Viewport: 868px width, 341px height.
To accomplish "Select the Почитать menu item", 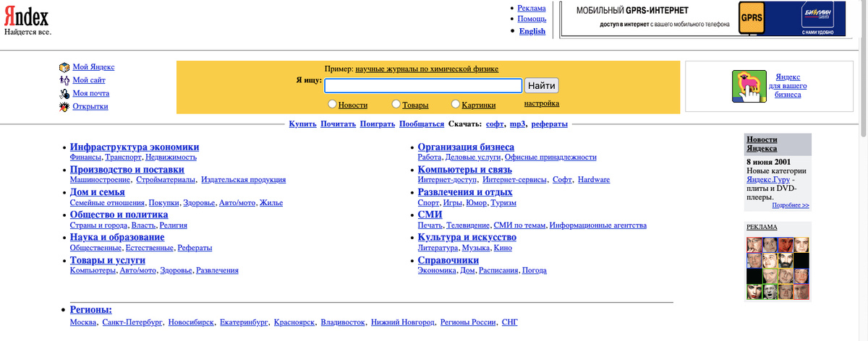I will point(339,124).
